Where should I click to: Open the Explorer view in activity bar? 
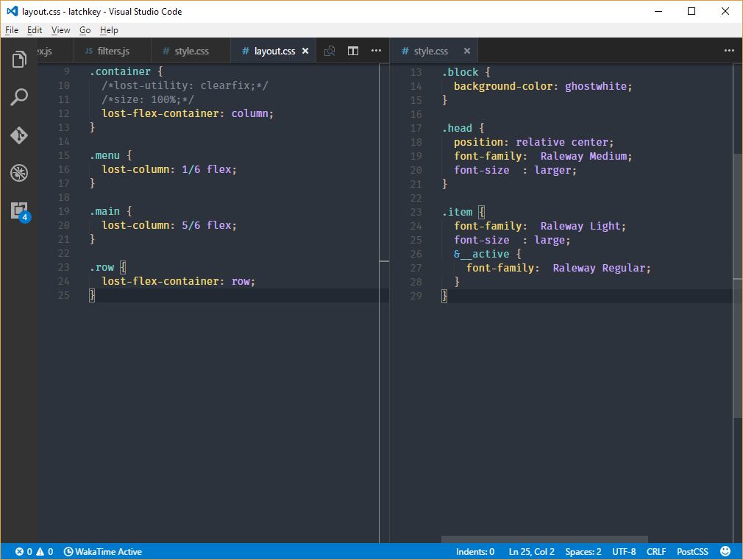[x=19, y=60]
